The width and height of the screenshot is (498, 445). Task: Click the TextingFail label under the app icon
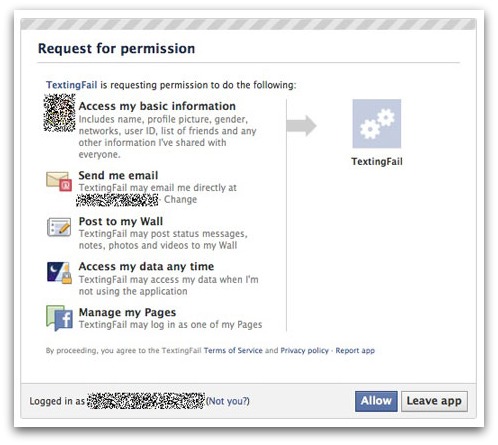pos(377,161)
